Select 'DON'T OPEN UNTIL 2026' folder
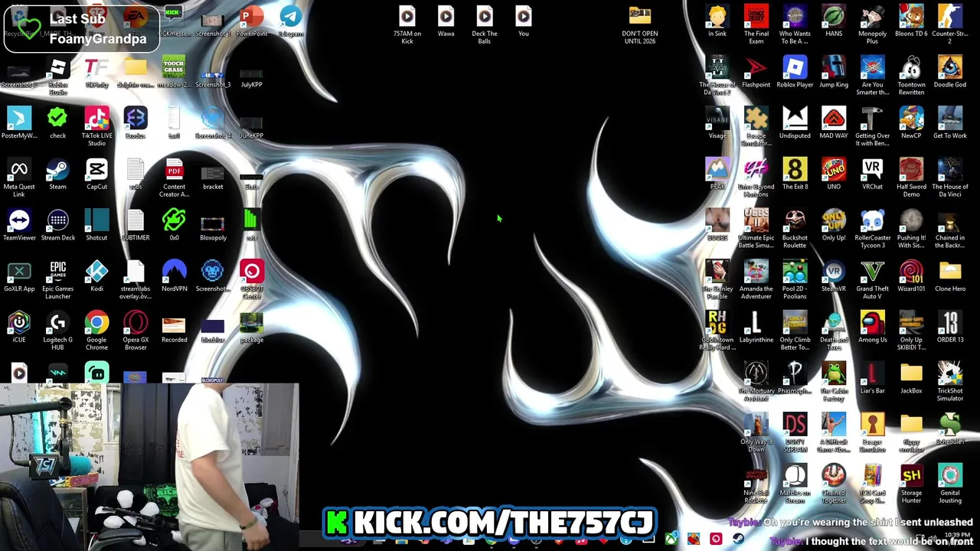The width and height of the screenshot is (980, 551). tap(639, 25)
